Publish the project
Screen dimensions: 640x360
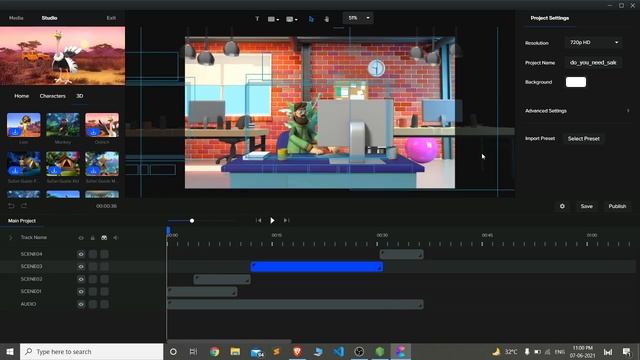click(617, 206)
